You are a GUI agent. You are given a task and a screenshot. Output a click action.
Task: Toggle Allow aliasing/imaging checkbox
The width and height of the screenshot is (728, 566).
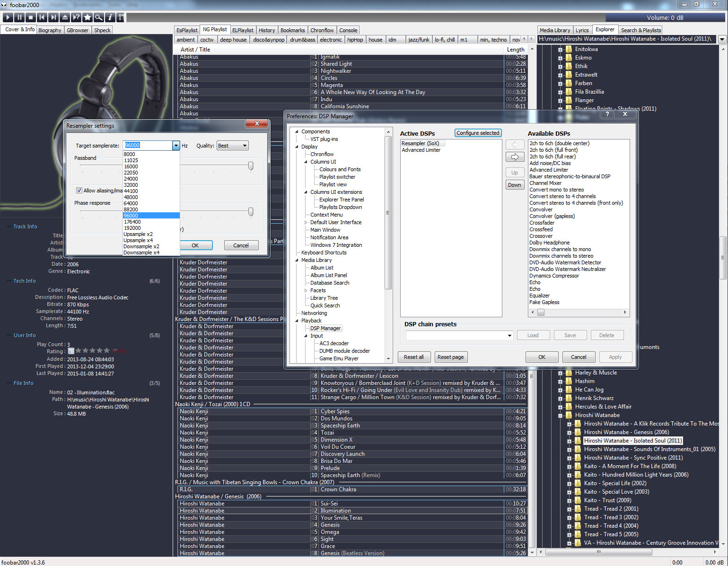pyautogui.click(x=79, y=191)
